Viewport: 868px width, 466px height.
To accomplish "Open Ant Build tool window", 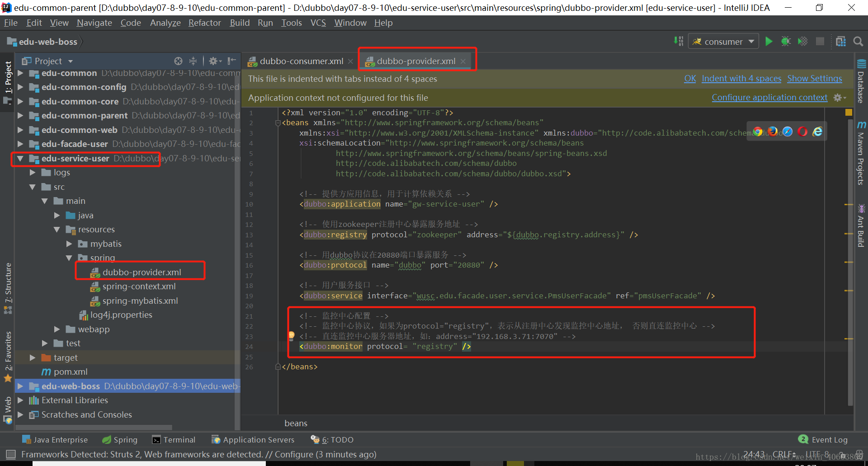I will 861,225.
